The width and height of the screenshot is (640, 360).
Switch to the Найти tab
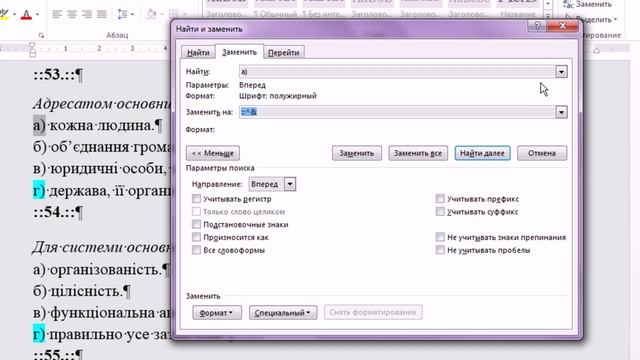[x=198, y=53]
